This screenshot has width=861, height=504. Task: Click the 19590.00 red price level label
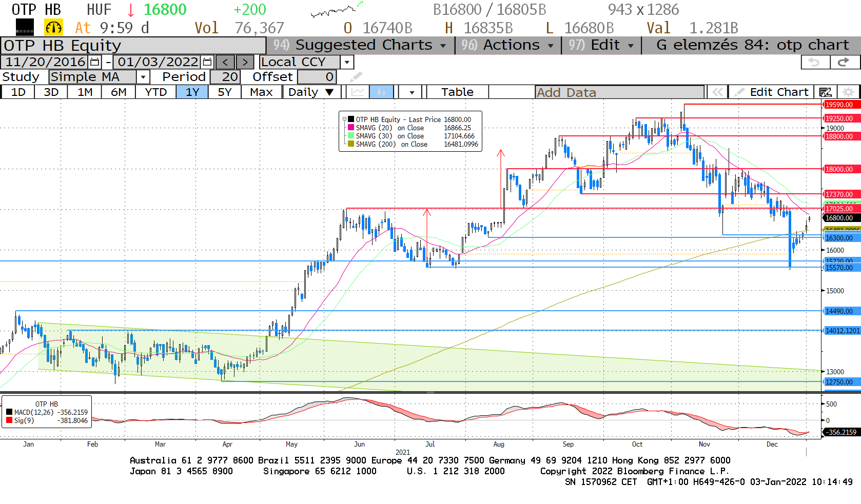pyautogui.click(x=841, y=105)
